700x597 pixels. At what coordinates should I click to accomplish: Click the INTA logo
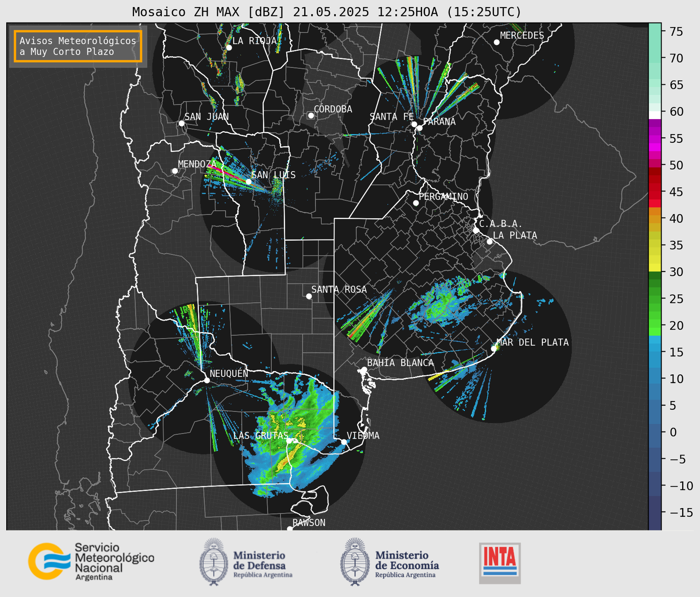(500, 563)
